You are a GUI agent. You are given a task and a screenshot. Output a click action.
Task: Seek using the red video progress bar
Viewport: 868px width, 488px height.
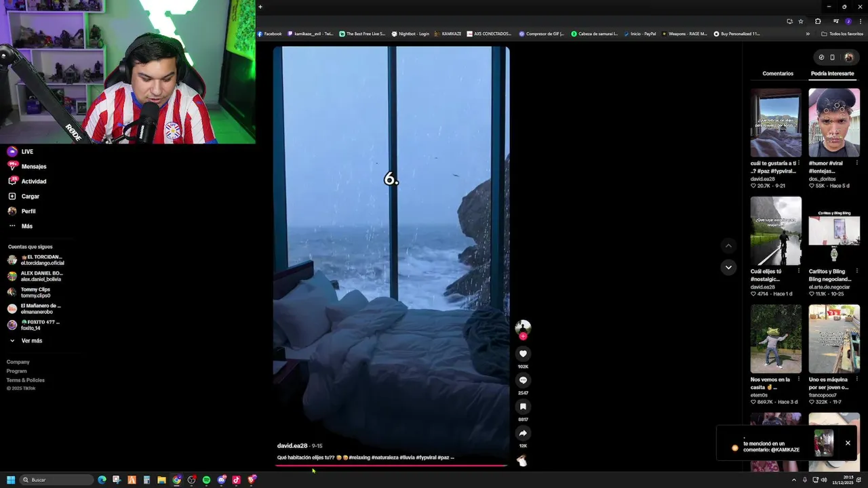pos(391,466)
